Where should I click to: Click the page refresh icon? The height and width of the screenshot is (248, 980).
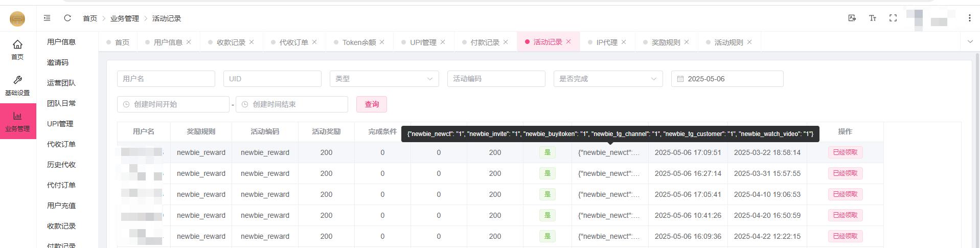pyautogui.click(x=67, y=18)
